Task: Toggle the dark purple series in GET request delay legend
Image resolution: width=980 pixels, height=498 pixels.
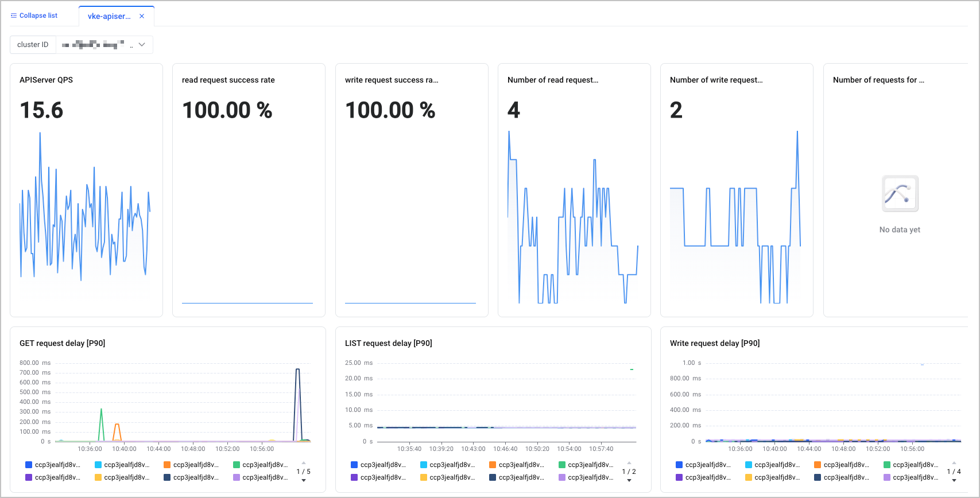Action: point(53,477)
